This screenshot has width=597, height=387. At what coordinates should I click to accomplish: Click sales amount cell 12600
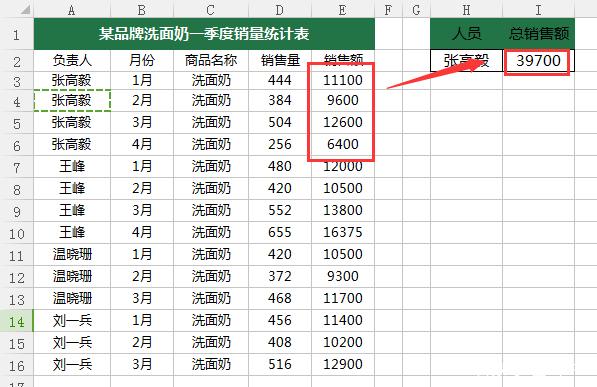pyautogui.click(x=343, y=122)
